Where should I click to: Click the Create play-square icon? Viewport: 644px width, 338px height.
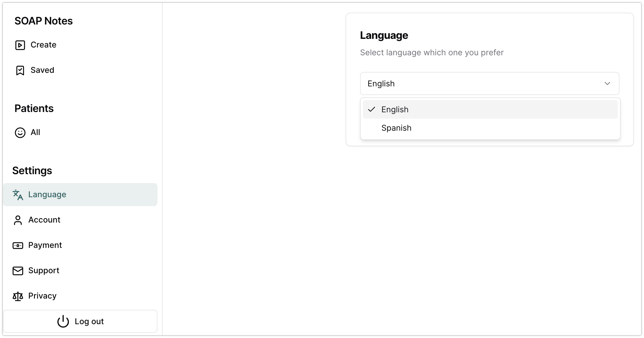(20, 45)
